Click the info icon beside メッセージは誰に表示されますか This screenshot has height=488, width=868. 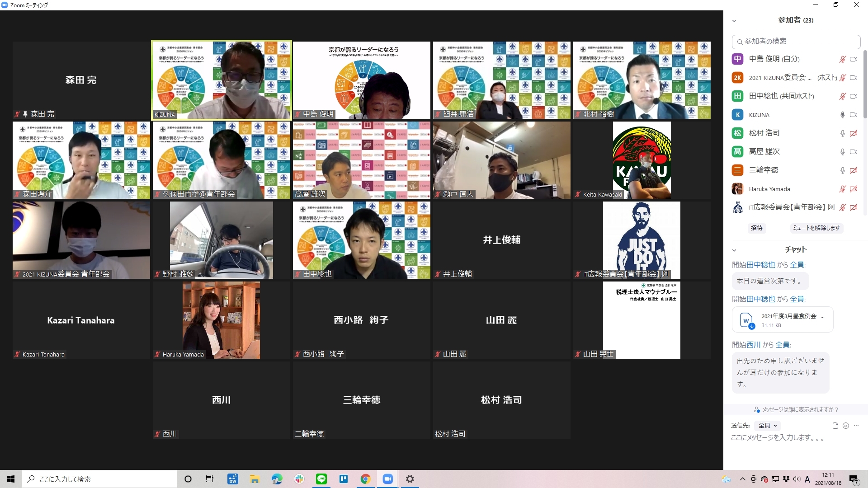coord(757,410)
